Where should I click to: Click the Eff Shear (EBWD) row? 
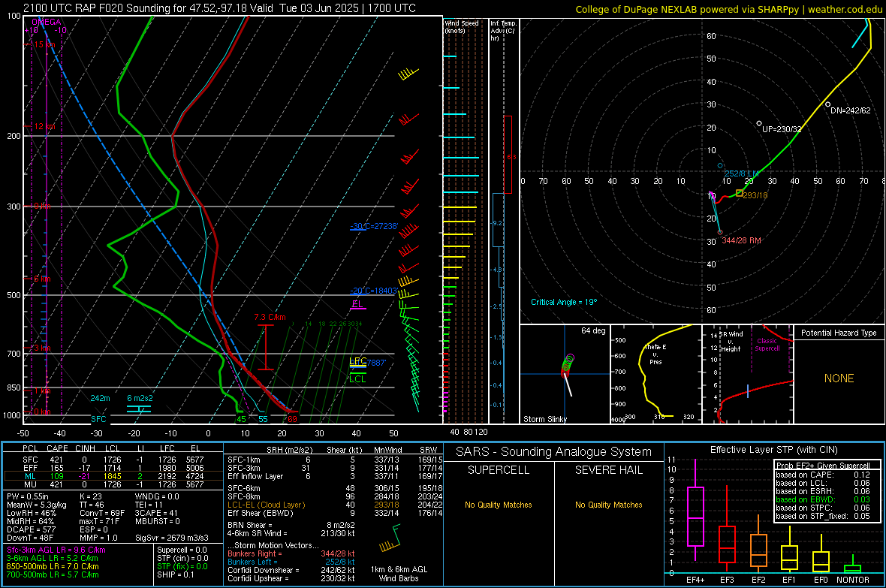[335, 513]
